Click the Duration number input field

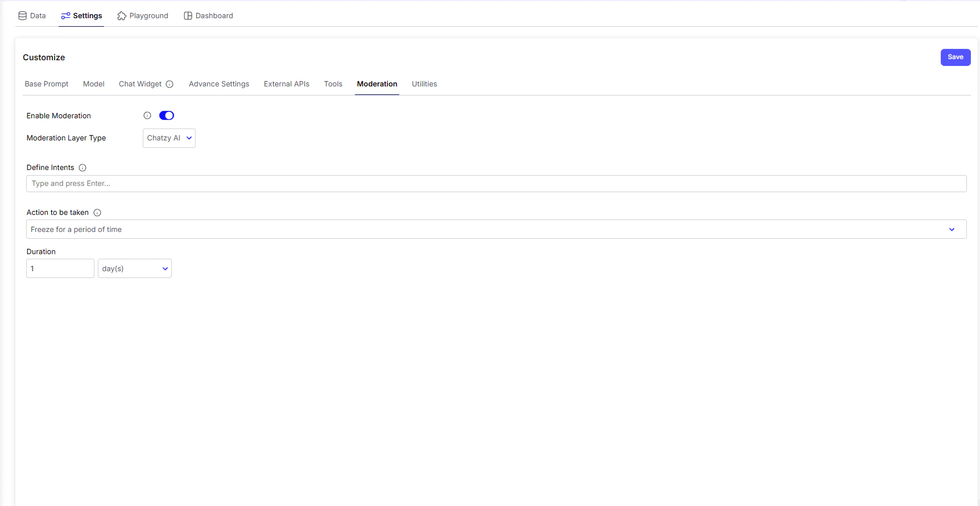(x=60, y=268)
